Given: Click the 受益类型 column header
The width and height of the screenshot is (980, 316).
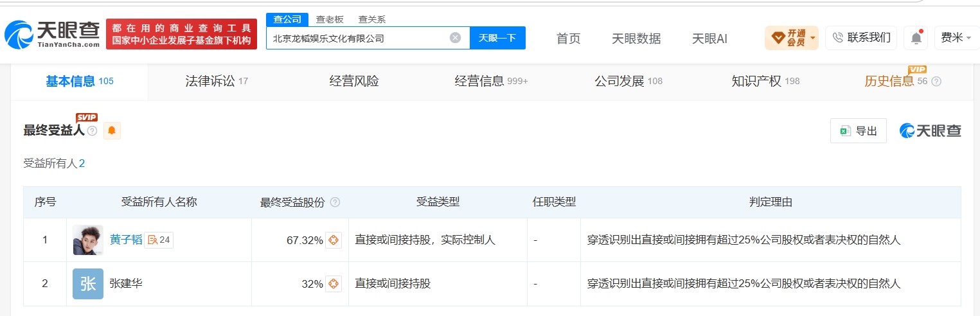Looking at the screenshot, I should 438,202.
